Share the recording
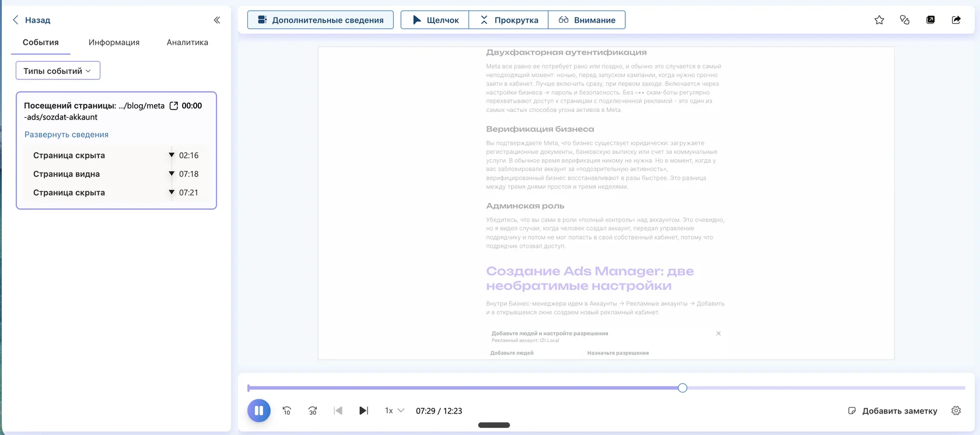 pyautogui.click(x=956, y=20)
